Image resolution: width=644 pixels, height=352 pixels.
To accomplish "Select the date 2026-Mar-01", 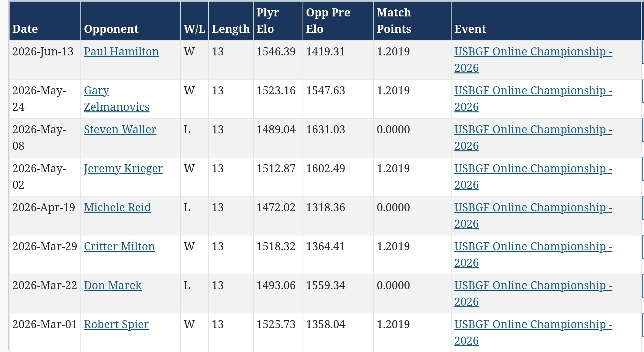I will tap(45, 324).
